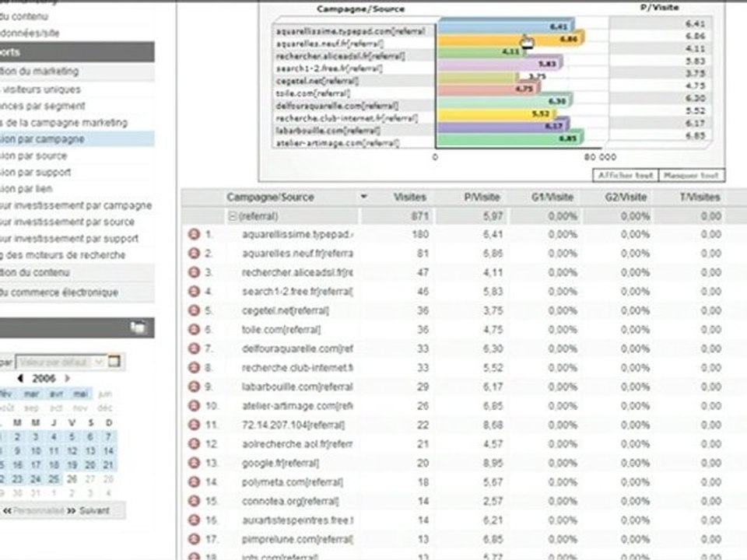Click the red icon beside row 14 polymeta.com
This screenshot has width=747, height=560.
tap(194, 482)
